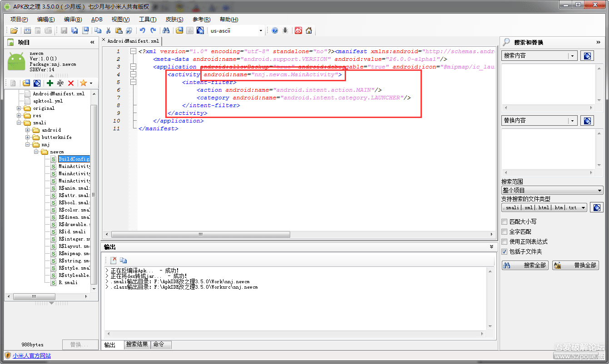Click the Copy icon in the toolbar

coord(98,30)
